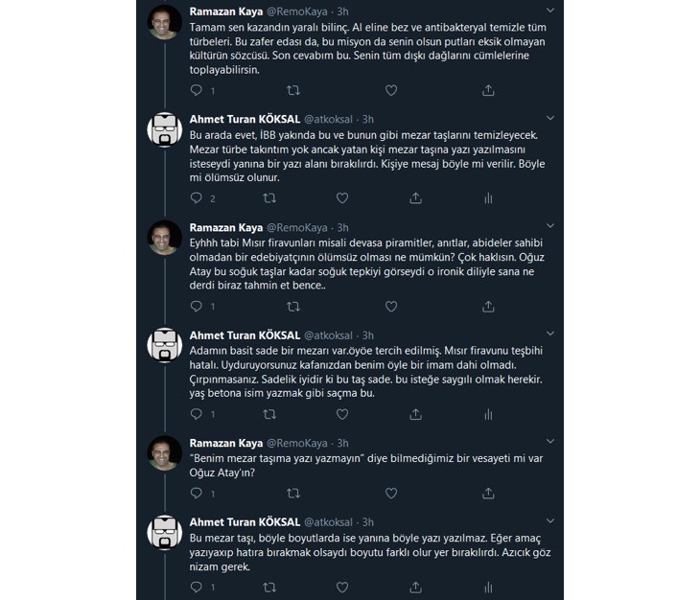Share the tweet starting "Adamın basit sade"
The height and width of the screenshot is (600, 700).
coord(416,414)
